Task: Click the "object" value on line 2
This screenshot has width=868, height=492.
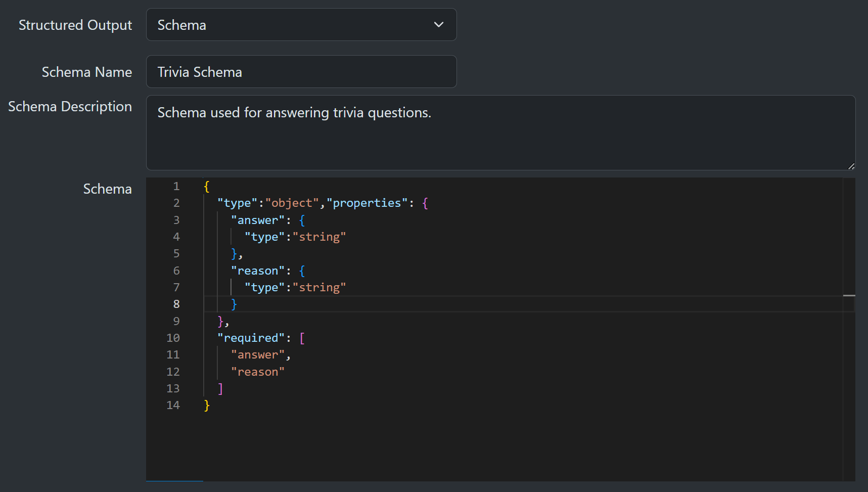Action: (x=292, y=203)
